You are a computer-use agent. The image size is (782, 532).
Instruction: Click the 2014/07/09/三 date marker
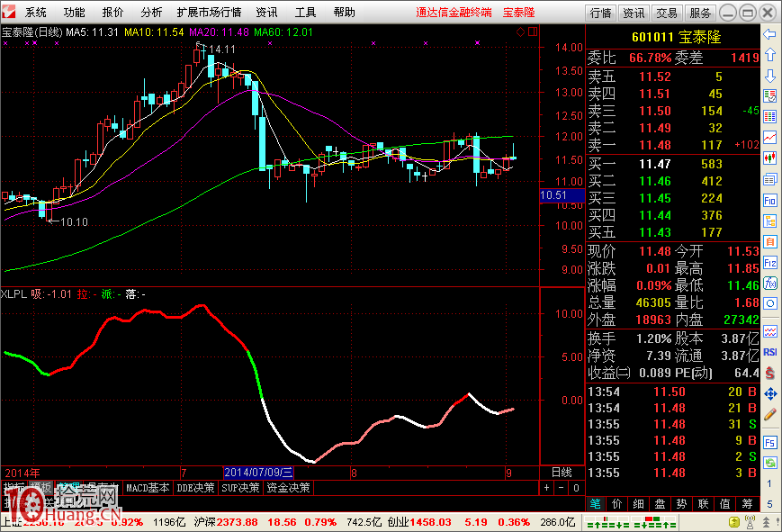[x=258, y=472]
